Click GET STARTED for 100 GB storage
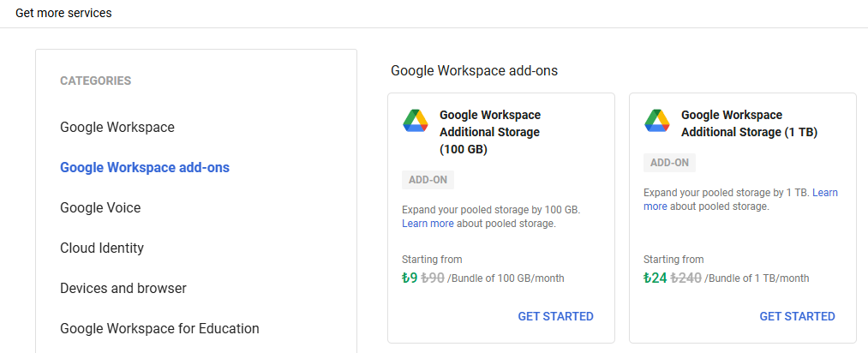This screenshot has width=868, height=353. point(555,316)
